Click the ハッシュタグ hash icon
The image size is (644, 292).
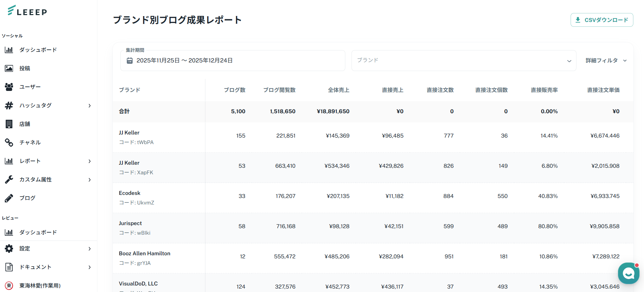[x=9, y=106]
